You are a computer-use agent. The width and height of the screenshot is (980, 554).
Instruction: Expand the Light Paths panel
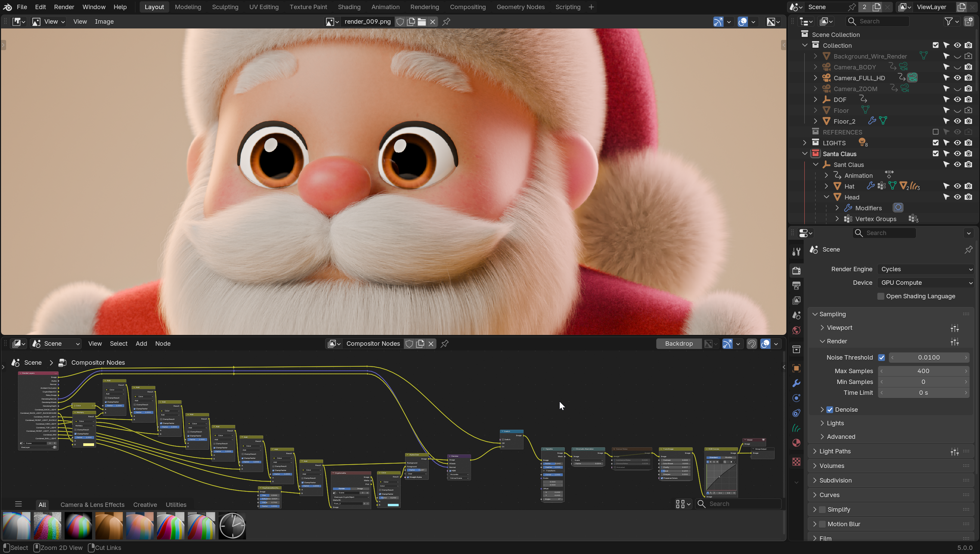tap(835, 451)
